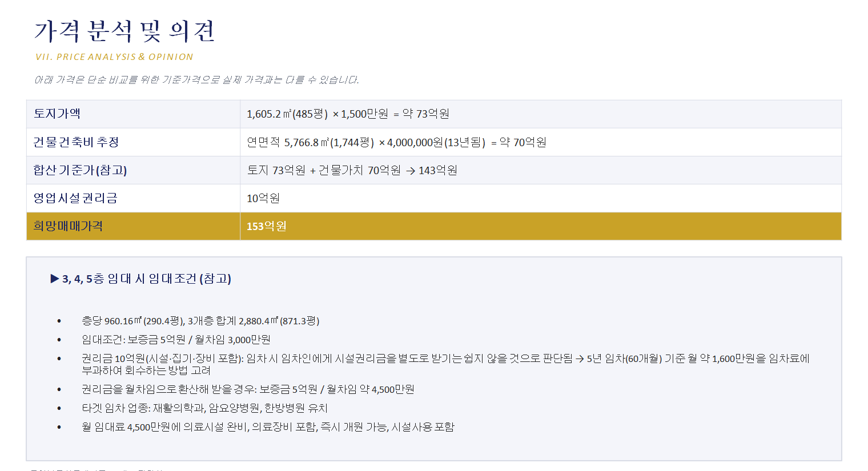Viewport: 868px width, 471px height.
Task: Click the triangle marker before 3, 4, 5층 heading
Action: point(55,279)
